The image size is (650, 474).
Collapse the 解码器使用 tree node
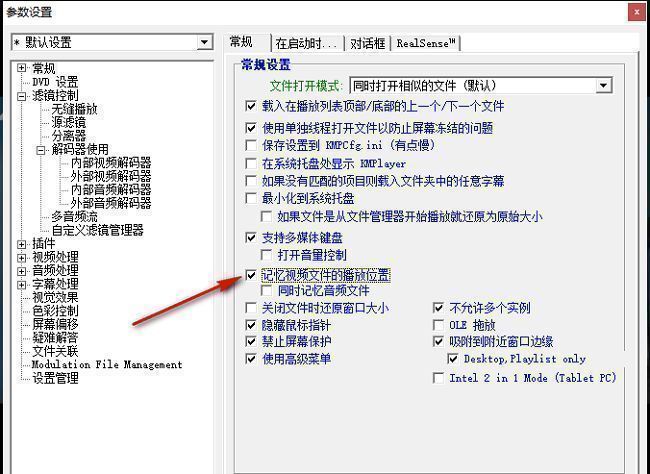pyautogui.click(x=41, y=150)
